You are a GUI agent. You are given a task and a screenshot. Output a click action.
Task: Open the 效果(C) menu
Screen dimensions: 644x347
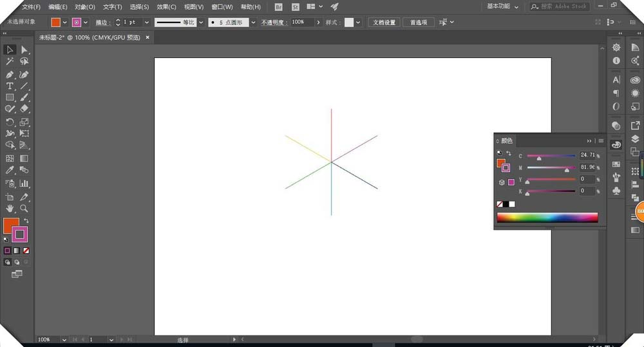click(x=166, y=7)
